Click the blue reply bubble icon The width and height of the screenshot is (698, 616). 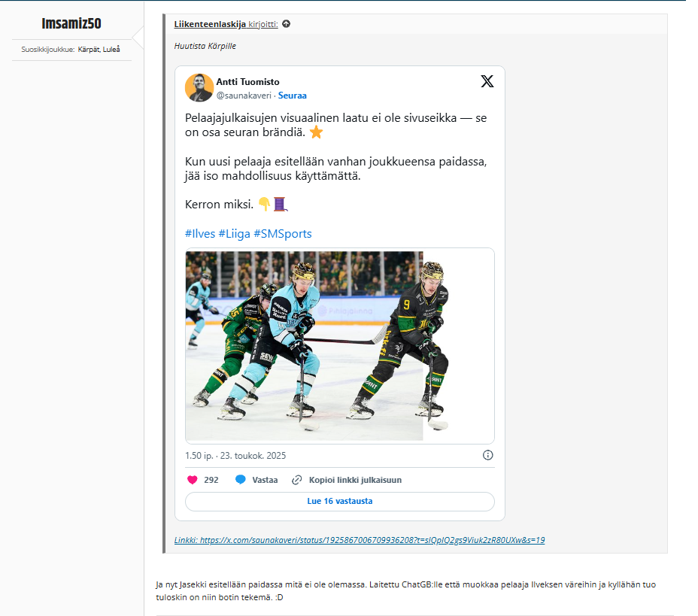tap(241, 480)
